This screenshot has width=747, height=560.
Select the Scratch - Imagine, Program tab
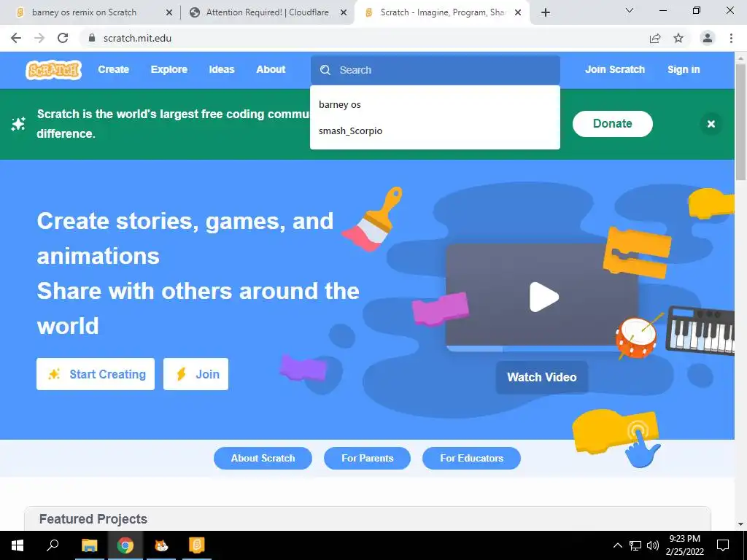tap(442, 12)
